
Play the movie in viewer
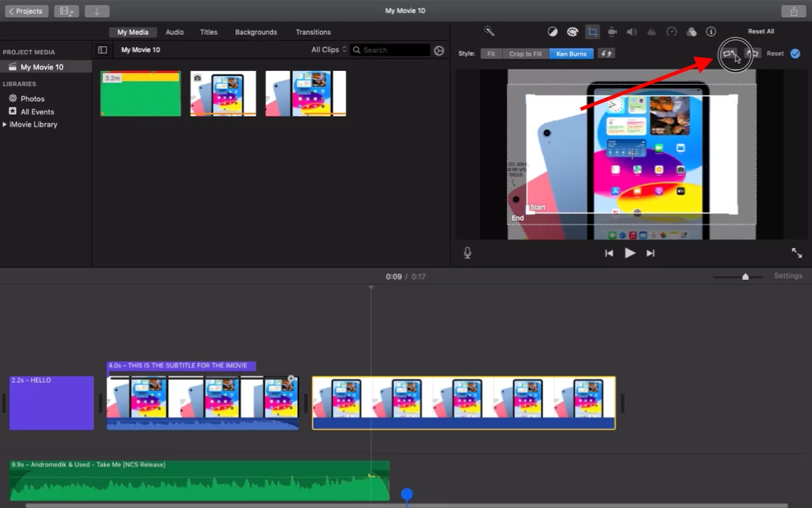pos(629,253)
